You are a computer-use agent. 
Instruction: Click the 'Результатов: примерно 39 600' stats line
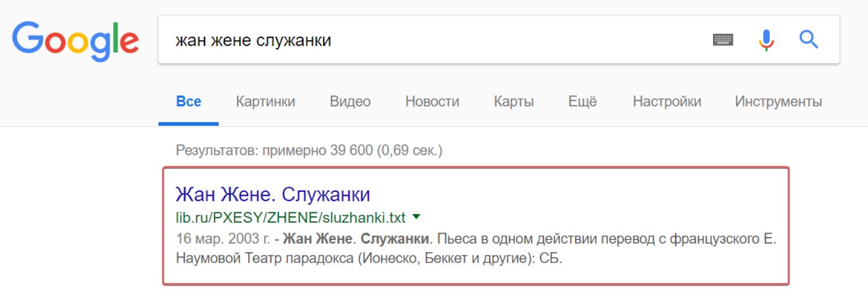(x=309, y=151)
